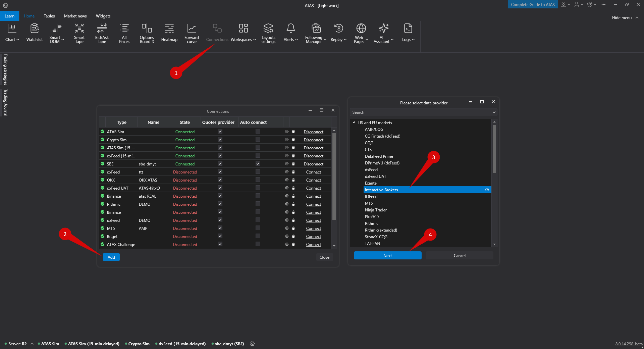
Task: Disconnect the ATAS Sim connection
Action: (x=314, y=132)
